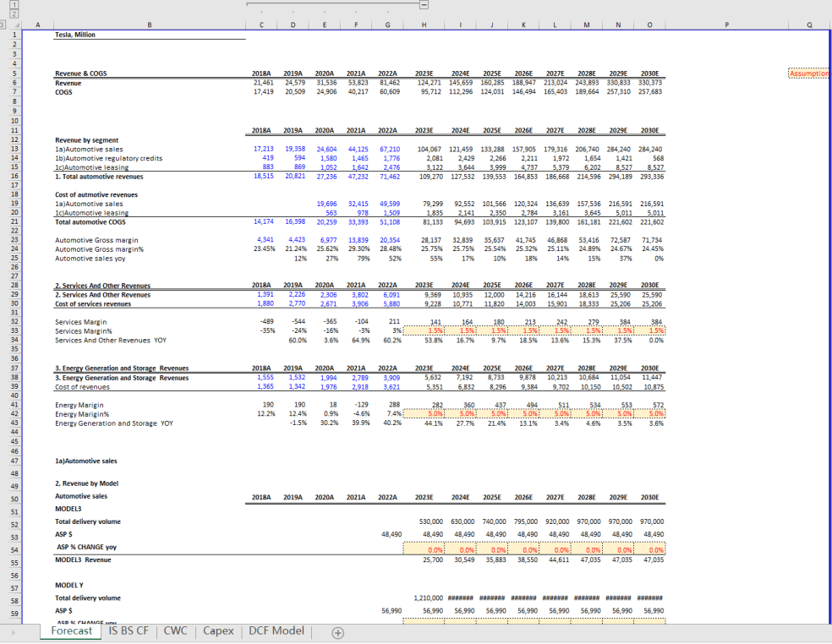
Task: Switch to the IS BS CF sheet
Action: coord(128,630)
